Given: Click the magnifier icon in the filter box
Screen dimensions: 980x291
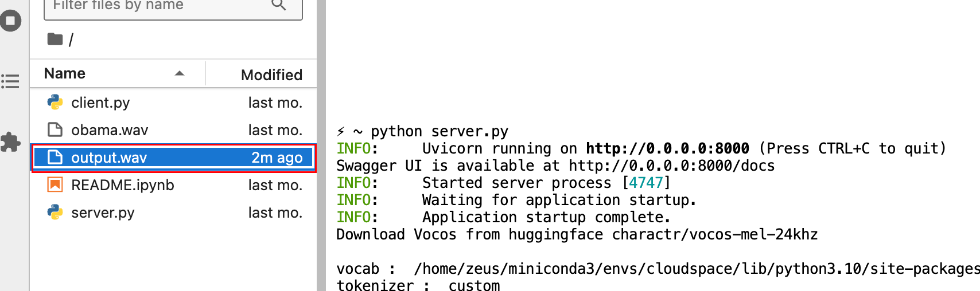Looking at the screenshot, I should tap(279, 5).
